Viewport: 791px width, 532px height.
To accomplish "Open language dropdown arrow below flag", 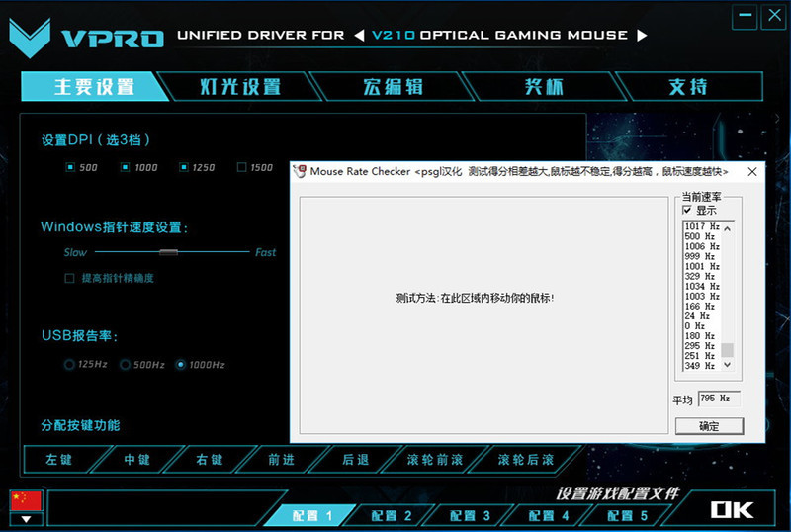I will coord(27,519).
